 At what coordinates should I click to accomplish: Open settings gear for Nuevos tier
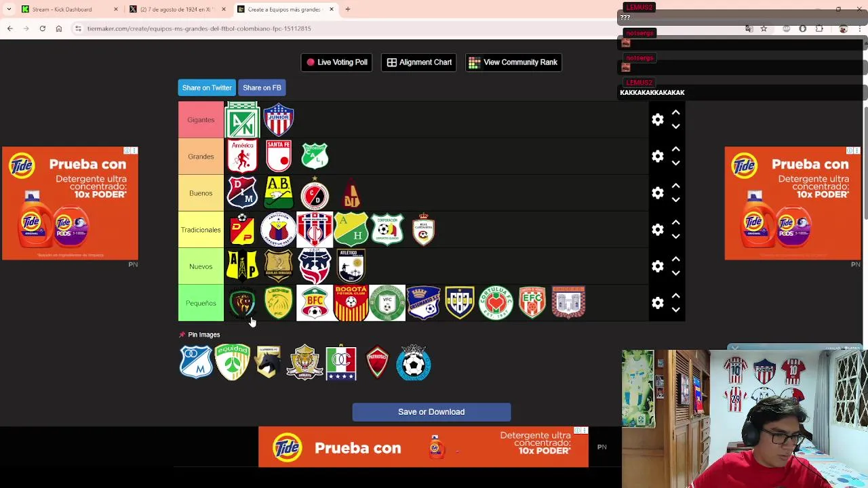[x=658, y=266]
